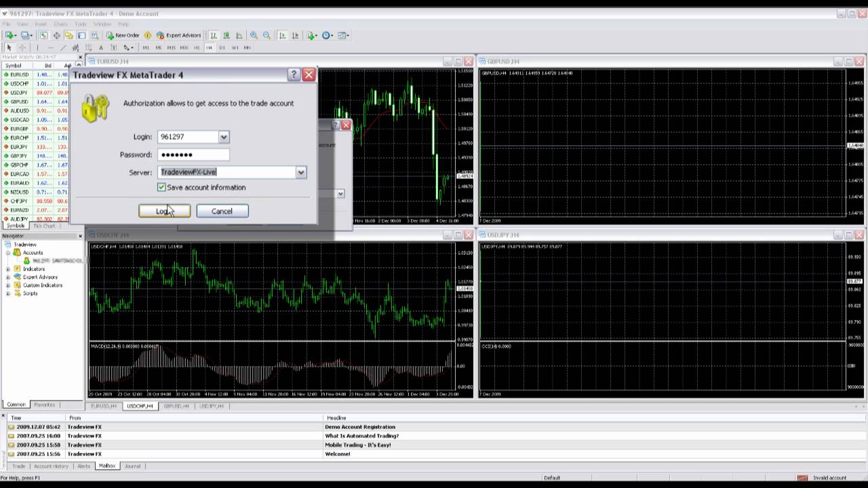Switch to candlestick chart display icon
The image size is (868, 488).
(226, 35)
